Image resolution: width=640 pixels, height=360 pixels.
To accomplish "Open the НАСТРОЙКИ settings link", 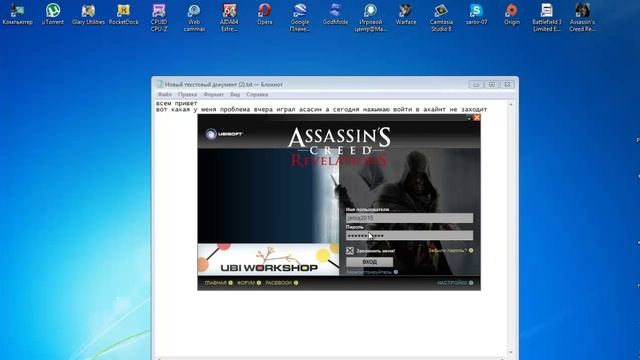I will (455, 283).
